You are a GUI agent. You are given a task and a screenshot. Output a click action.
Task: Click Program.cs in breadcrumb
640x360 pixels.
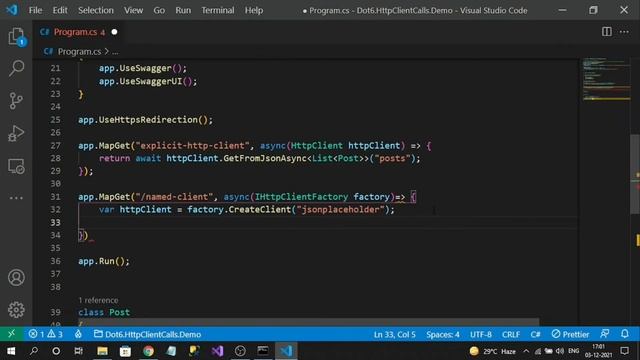tap(79, 51)
